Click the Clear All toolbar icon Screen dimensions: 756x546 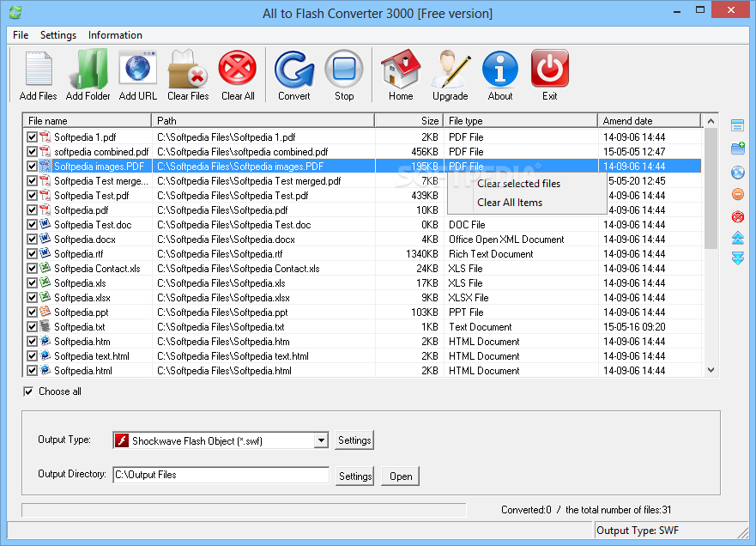point(238,68)
